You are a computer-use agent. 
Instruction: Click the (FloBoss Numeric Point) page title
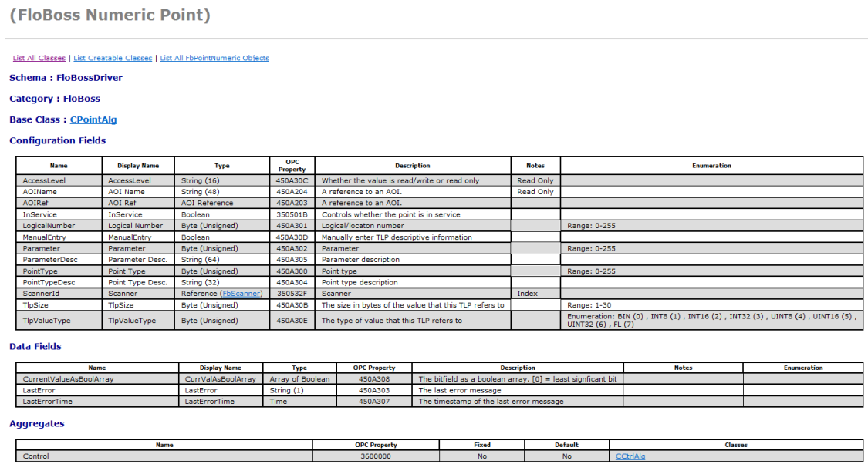(x=110, y=15)
